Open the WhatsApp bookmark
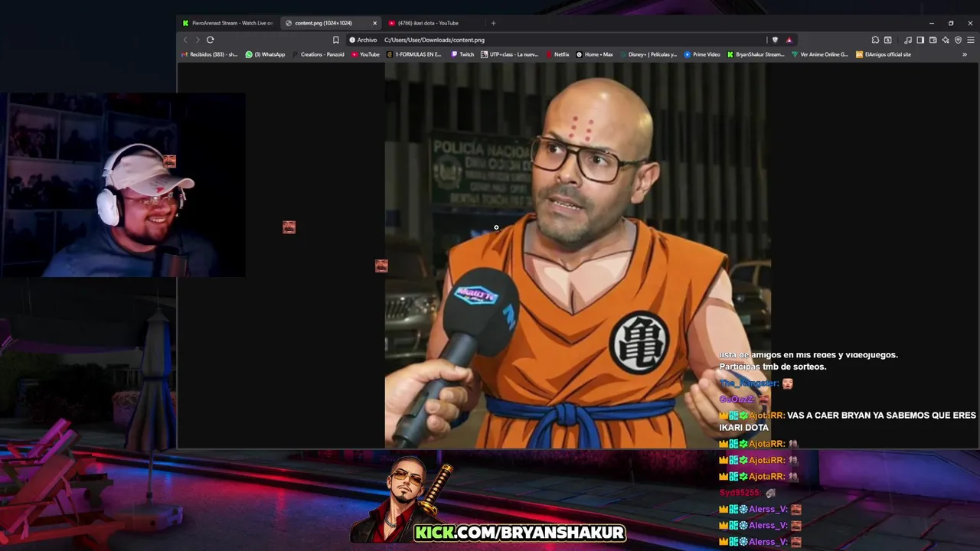 pyautogui.click(x=265, y=54)
